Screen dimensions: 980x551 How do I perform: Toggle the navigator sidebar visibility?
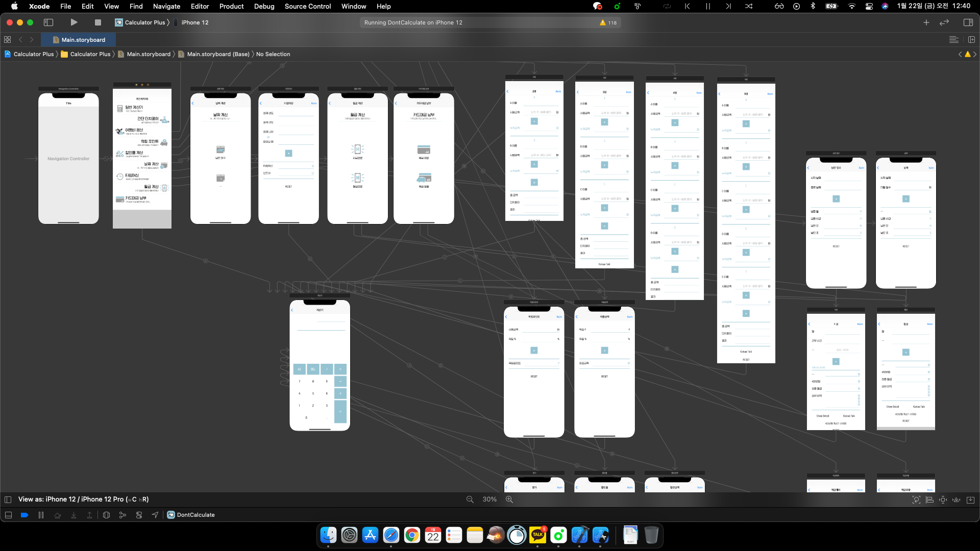point(48,22)
